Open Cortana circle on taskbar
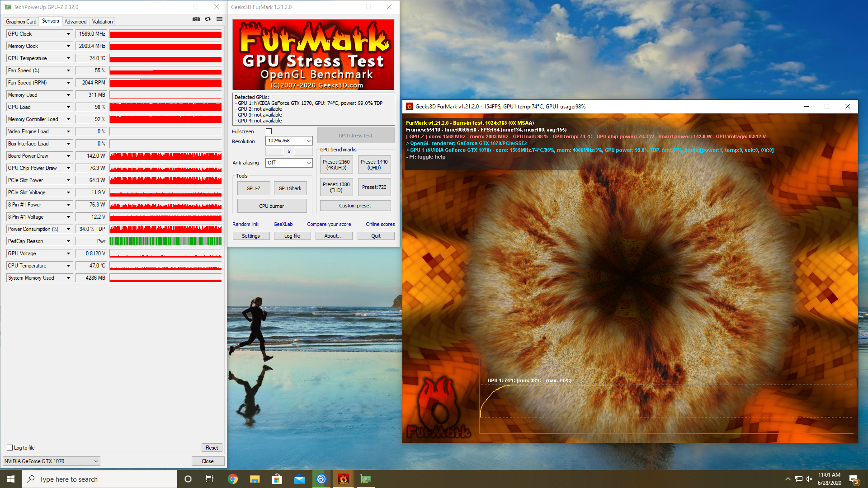This screenshot has width=868, height=488. pos(188,479)
